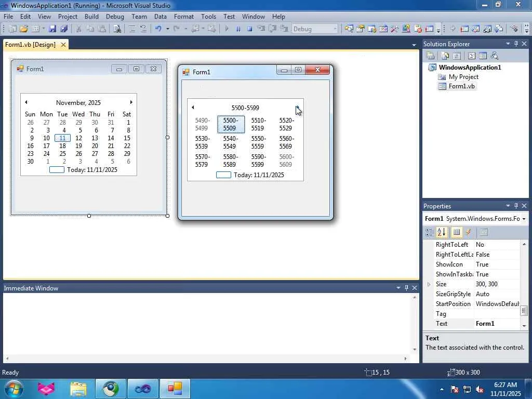
Task: Select WindowsApplication1 project node
Action: pyautogui.click(x=470, y=67)
